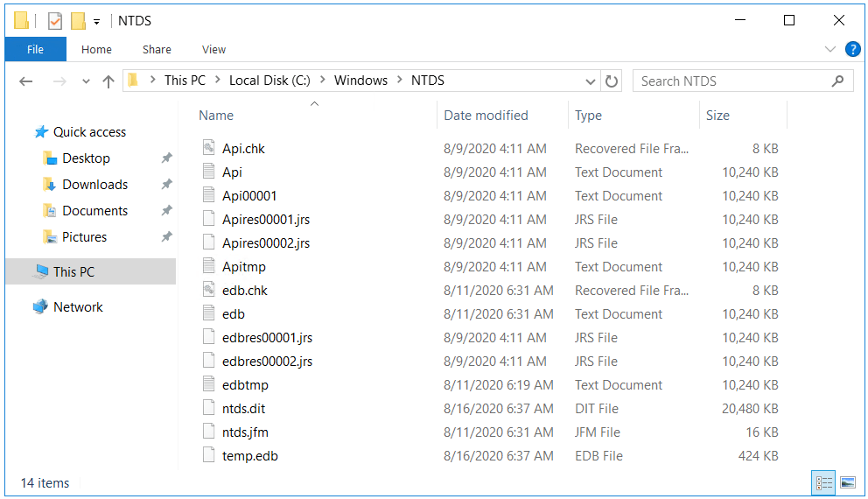Screen dimensions: 868x499
Task: Open Downloads in the navigation pane
Action: coord(94,185)
